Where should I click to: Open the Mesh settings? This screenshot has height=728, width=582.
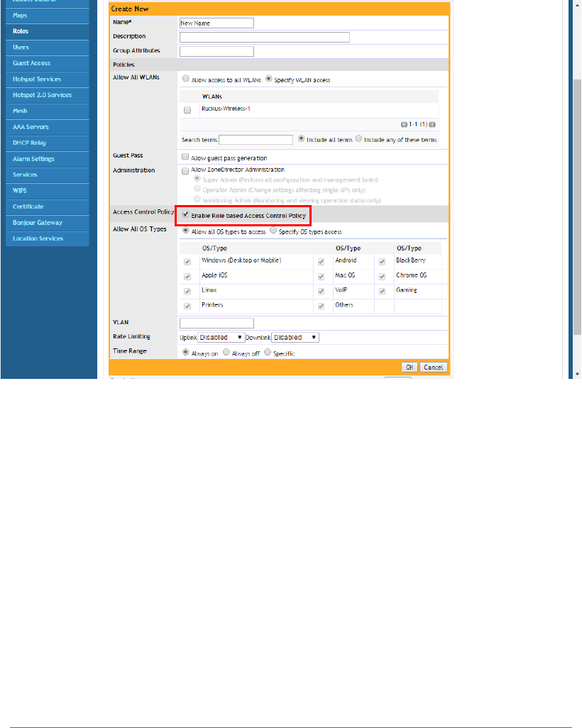[47, 111]
